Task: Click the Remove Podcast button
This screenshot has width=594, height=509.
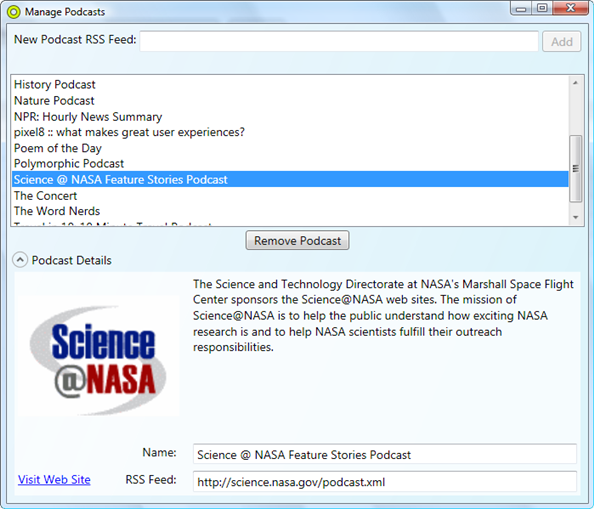Action: pos(297,240)
